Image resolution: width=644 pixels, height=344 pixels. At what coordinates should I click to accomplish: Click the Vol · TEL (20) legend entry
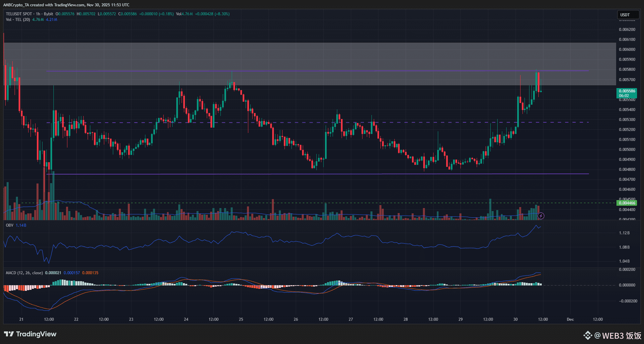(x=18, y=20)
